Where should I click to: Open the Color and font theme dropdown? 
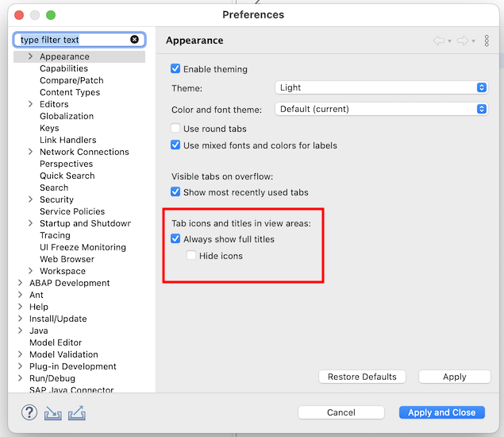pos(382,109)
